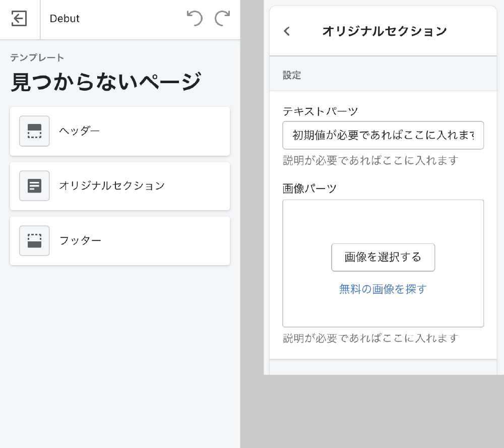This screenshot has width=504, height=448.
Task: Go back using the chevron beside オリジナルセクション
Action: pyautogui.click(x=287, y=31)
